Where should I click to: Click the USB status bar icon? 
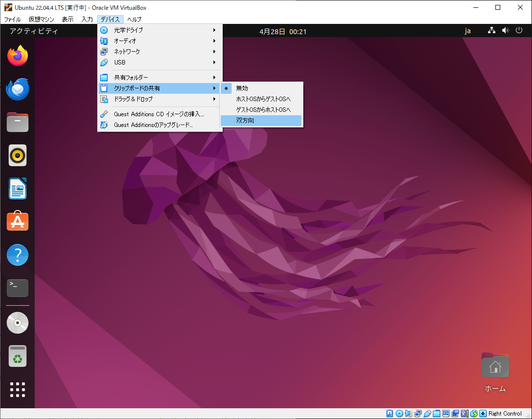coord(427,413)
